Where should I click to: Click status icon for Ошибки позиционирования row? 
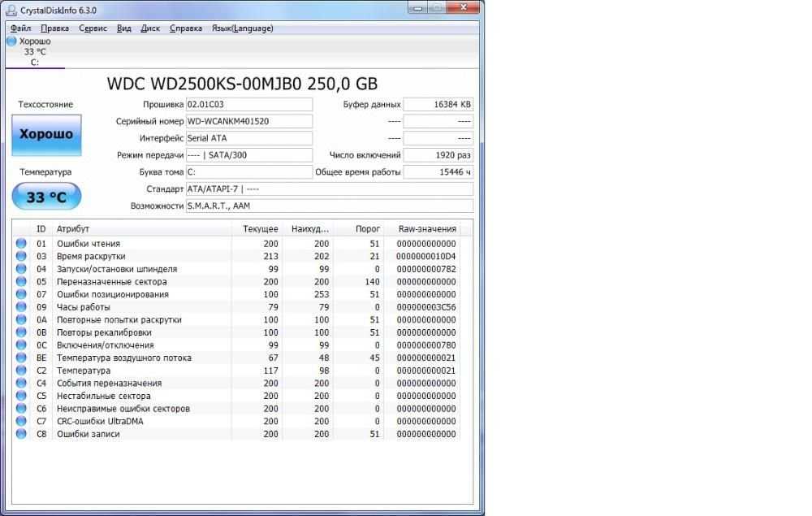pos(21,293)
